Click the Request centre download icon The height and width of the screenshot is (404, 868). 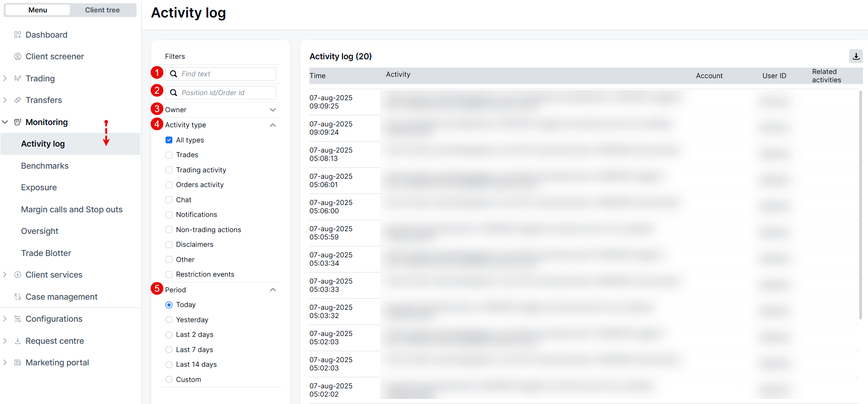pyautogui.click(x=17, y=341)
